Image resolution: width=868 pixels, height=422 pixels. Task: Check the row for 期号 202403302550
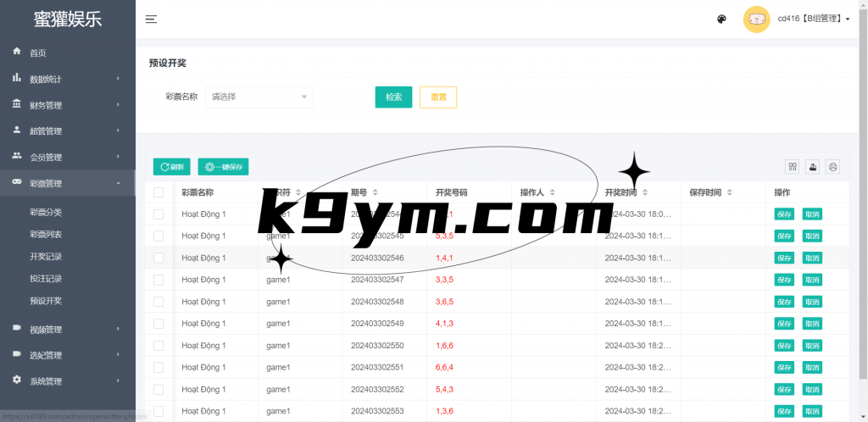(x=159, y=346)
